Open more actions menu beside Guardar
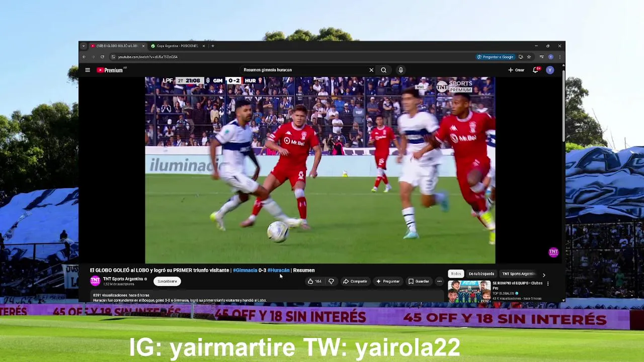 click(439, 282)
